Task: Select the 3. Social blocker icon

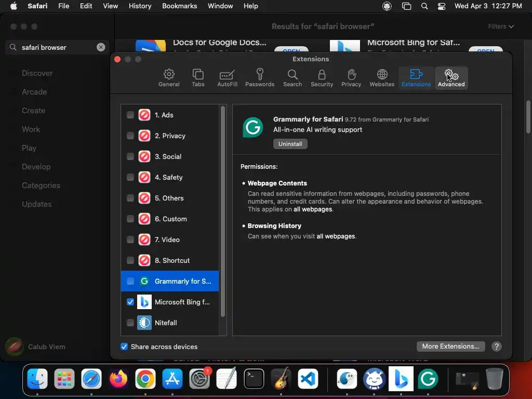Action: coord(144,156)
